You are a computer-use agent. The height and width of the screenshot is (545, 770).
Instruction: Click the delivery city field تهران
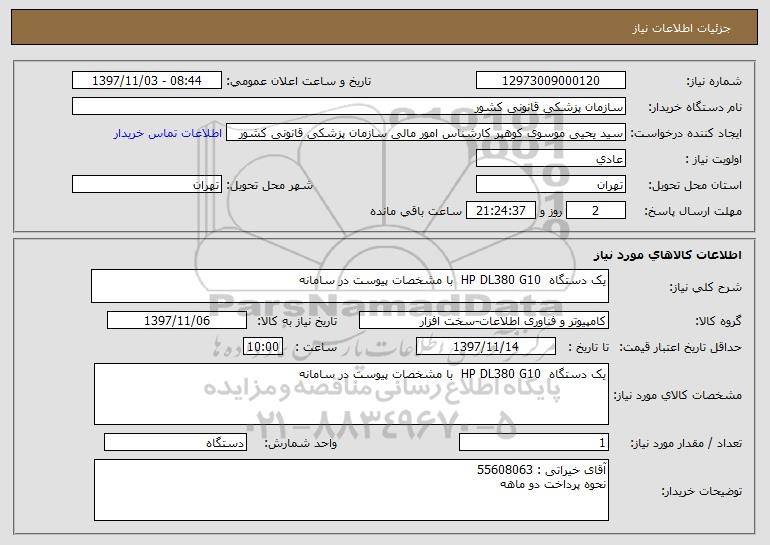[147, 185]
